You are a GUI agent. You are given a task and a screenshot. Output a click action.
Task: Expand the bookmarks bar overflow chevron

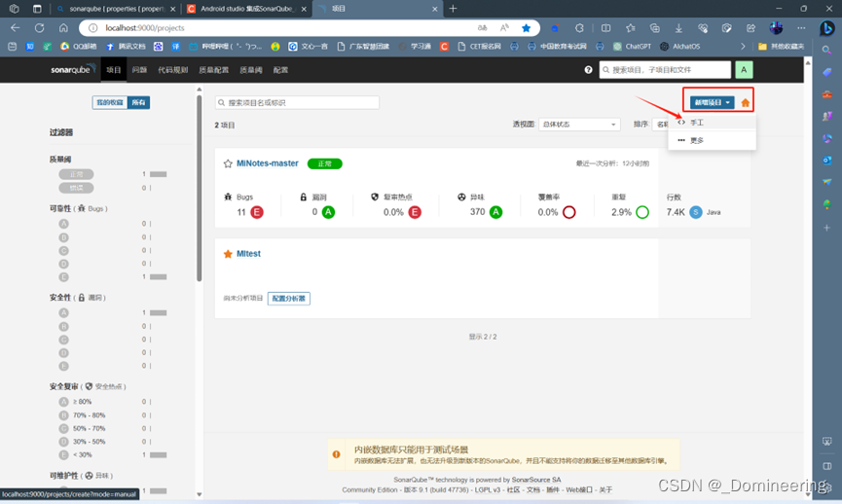(743, 47)
